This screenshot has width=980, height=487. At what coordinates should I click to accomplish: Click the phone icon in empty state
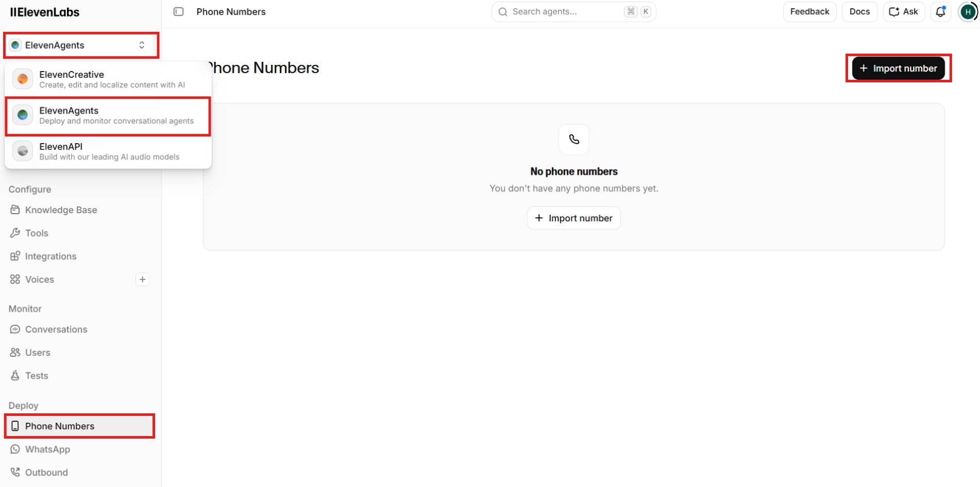(574, 140)
